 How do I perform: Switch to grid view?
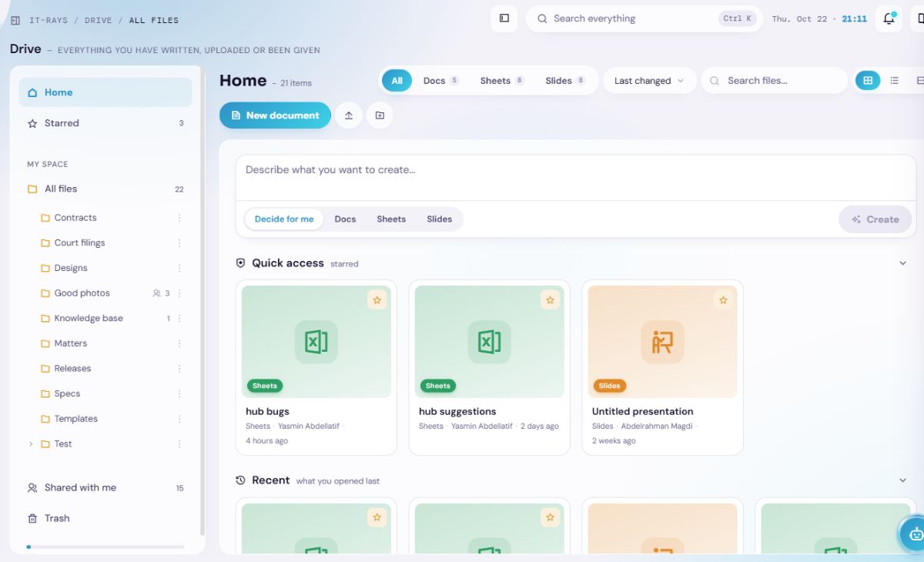(x=868, y=81)
